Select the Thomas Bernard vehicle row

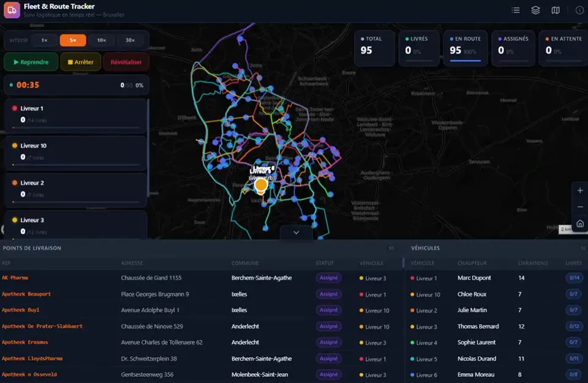[x=497, y=327]
